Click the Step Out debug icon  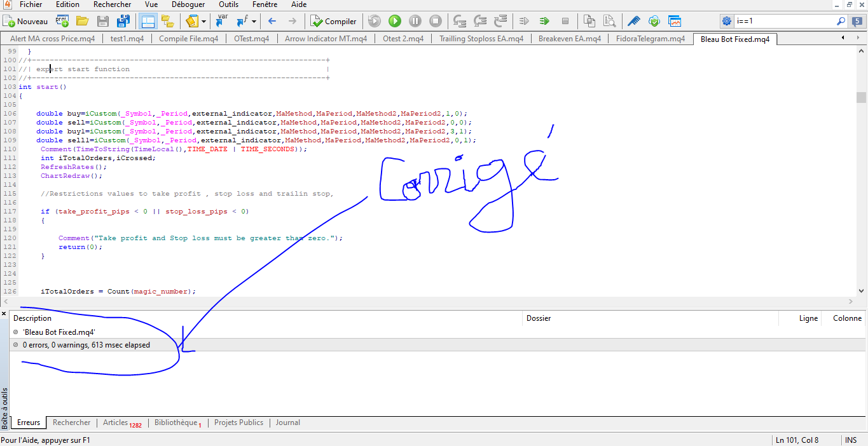(x=500, y=21)
